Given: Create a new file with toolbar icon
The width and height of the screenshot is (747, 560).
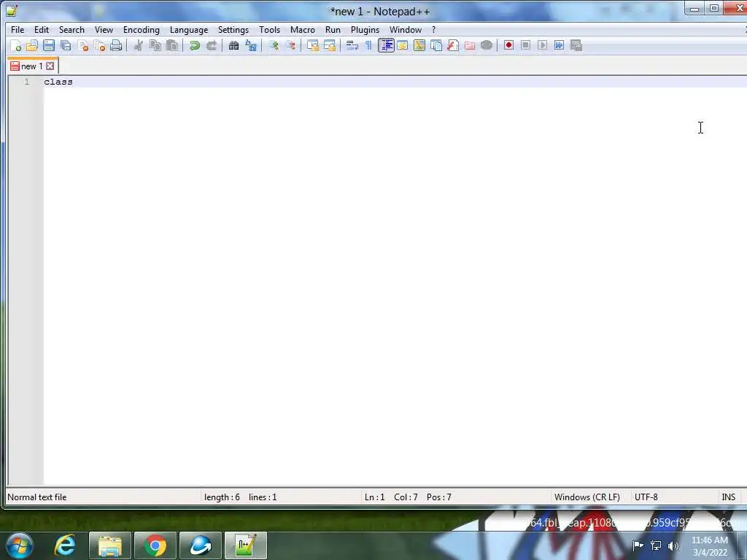Looking at the screenshot, I should [x=15, y=46].
